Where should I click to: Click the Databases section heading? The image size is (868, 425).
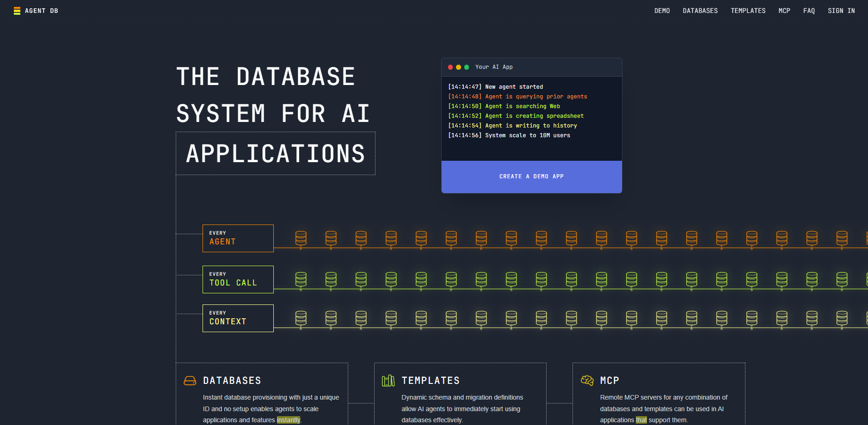(x=232, y=381)
